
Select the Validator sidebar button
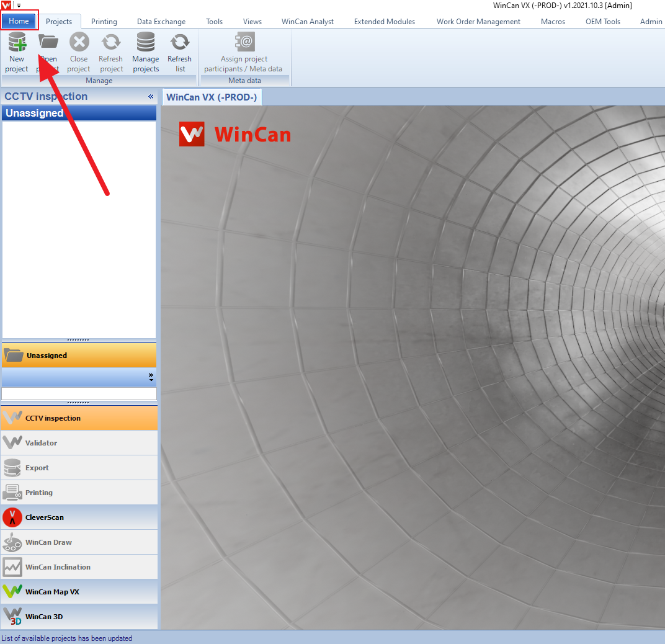pos(79,442)
